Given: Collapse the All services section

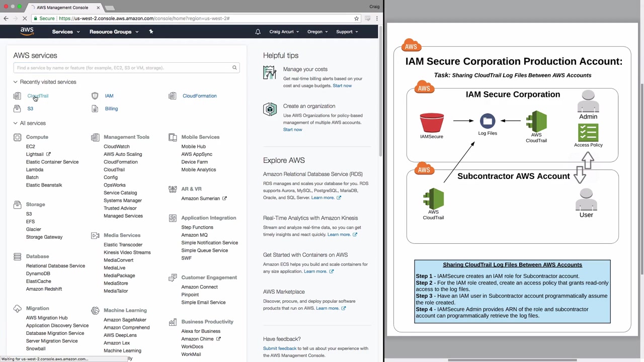Looking at the screenshot, I should (15, 123).
